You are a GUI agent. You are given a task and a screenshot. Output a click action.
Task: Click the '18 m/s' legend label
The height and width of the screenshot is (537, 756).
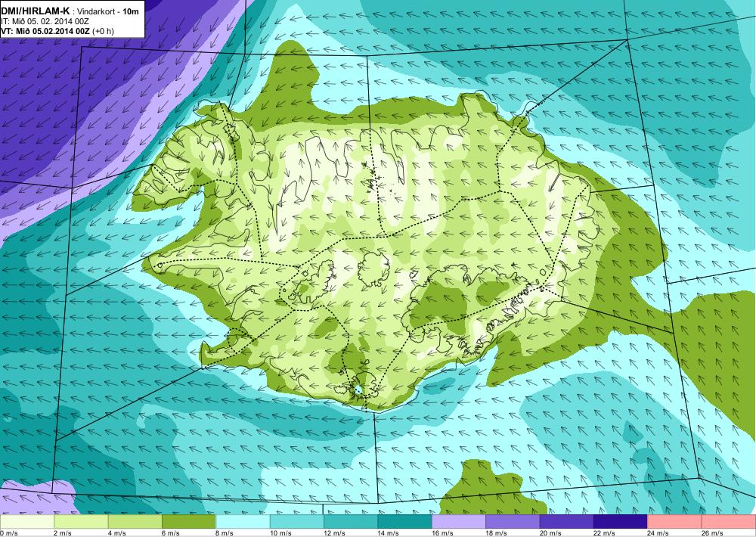[x=497, y=532]
